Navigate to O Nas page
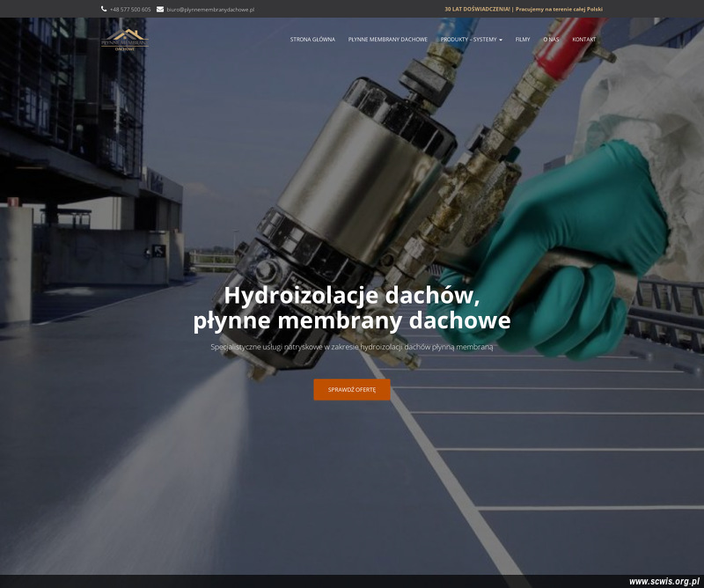Viewport: 704px width, 588px height. pyautogui.click(x=551, y=40)
